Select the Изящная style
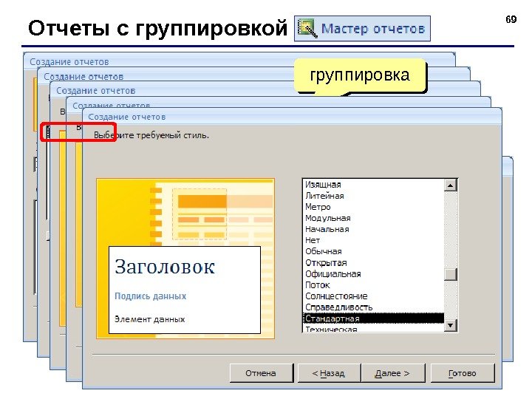532x399 pixels. tap(373, 185)
